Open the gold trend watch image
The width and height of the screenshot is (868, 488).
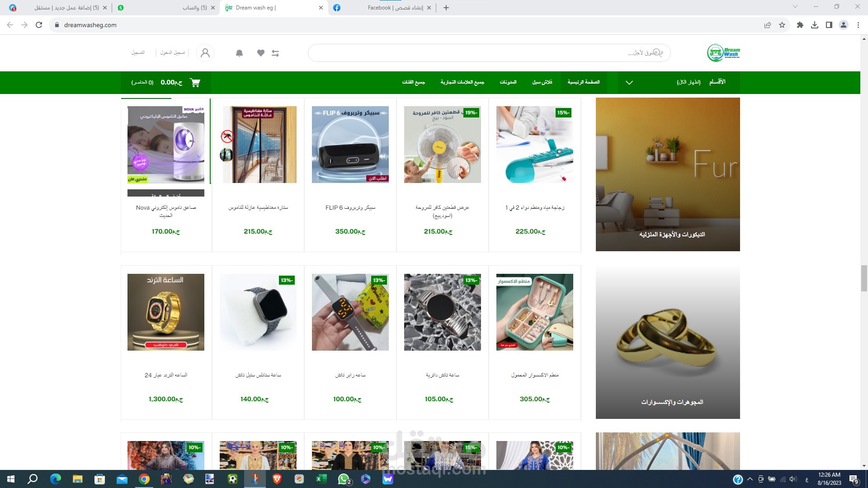click(x=166, y=312)
